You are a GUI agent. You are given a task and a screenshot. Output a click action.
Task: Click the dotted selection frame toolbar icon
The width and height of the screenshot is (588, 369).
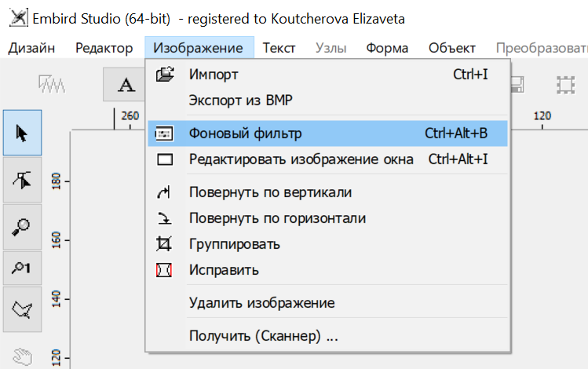pyautogui.click(x=564, y=85)
